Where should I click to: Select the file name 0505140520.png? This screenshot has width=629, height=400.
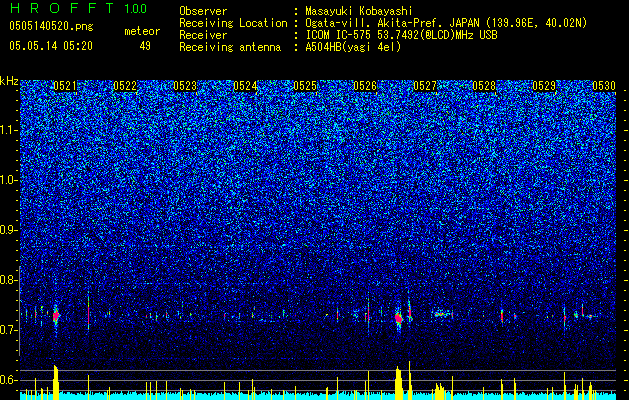(51, 27)
